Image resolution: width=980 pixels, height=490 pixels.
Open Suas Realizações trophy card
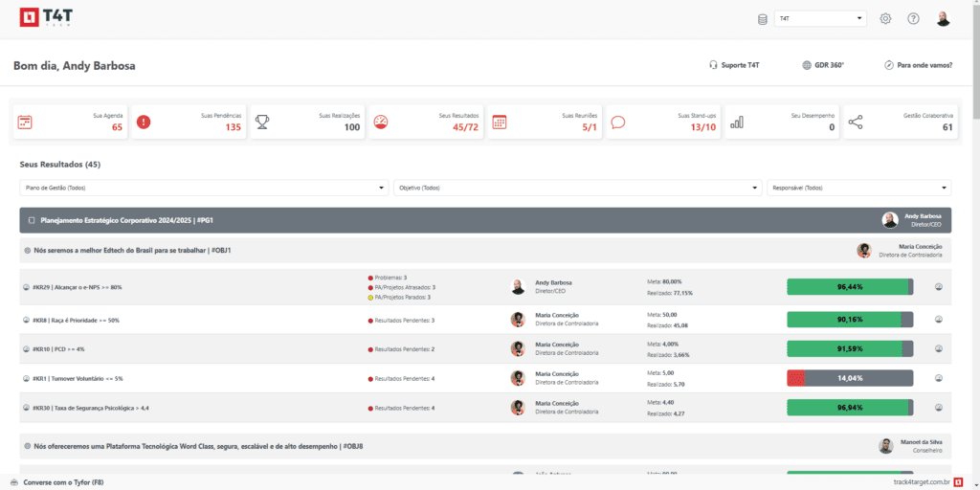306,122
